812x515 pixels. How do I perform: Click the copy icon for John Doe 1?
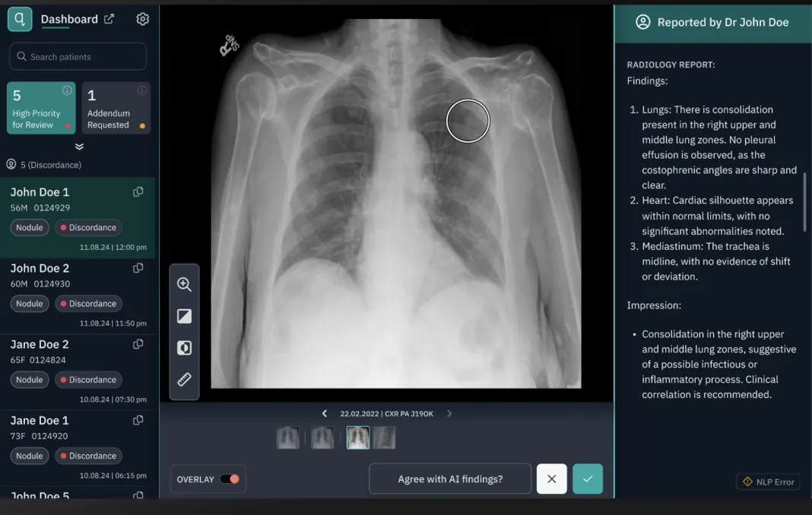(x=138, y=191)
